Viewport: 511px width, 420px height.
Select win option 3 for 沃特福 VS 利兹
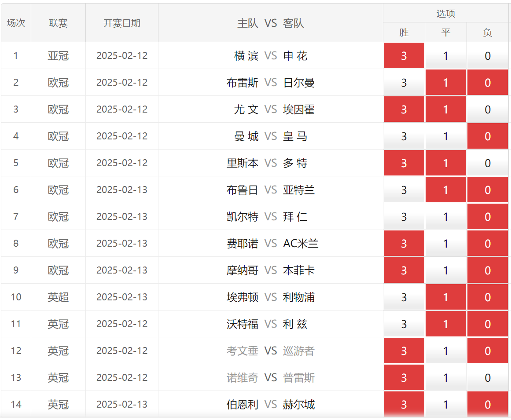404,324
